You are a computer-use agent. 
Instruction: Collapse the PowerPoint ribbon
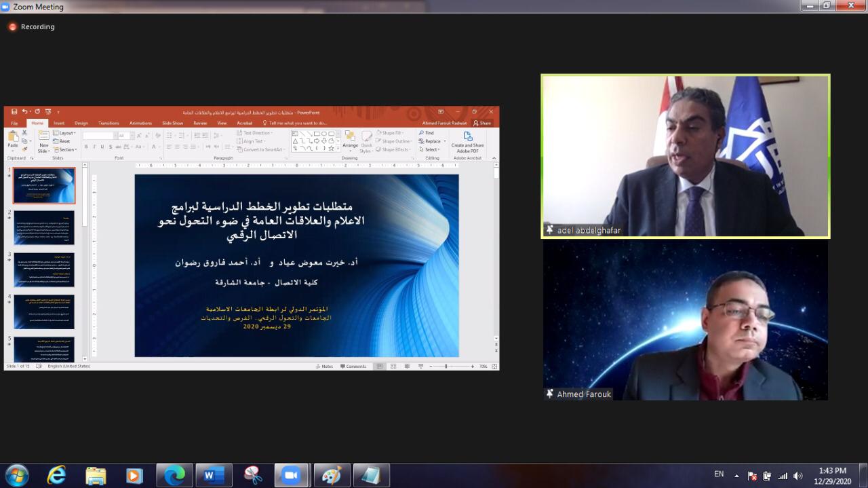click(494, 157)
